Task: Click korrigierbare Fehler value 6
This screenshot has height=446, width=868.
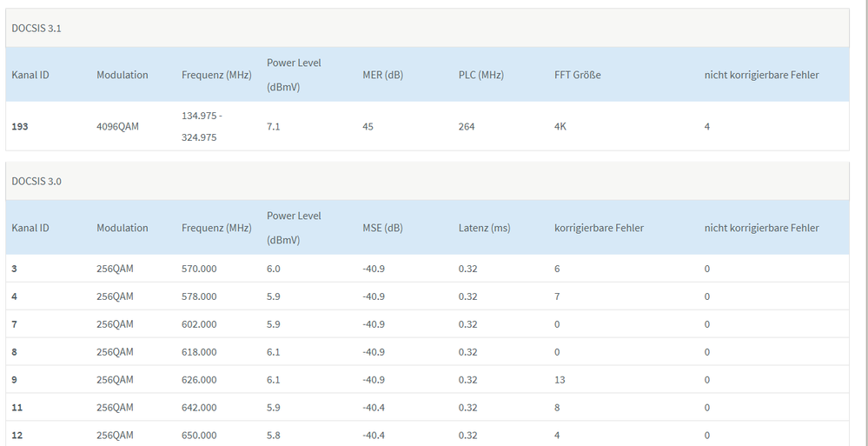Action: point(557,269)
